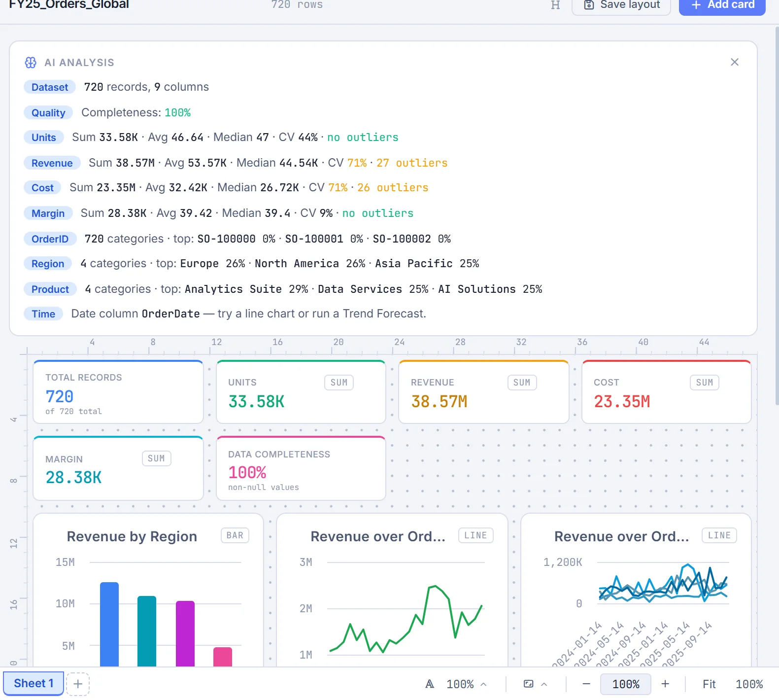Fit the dashboard to the window

click(709, 684)
